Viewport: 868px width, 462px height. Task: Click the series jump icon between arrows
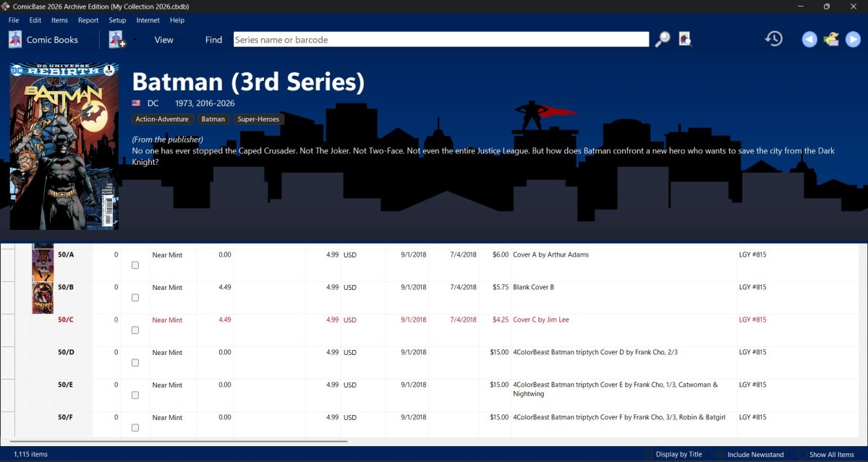[x=832, y=40]
